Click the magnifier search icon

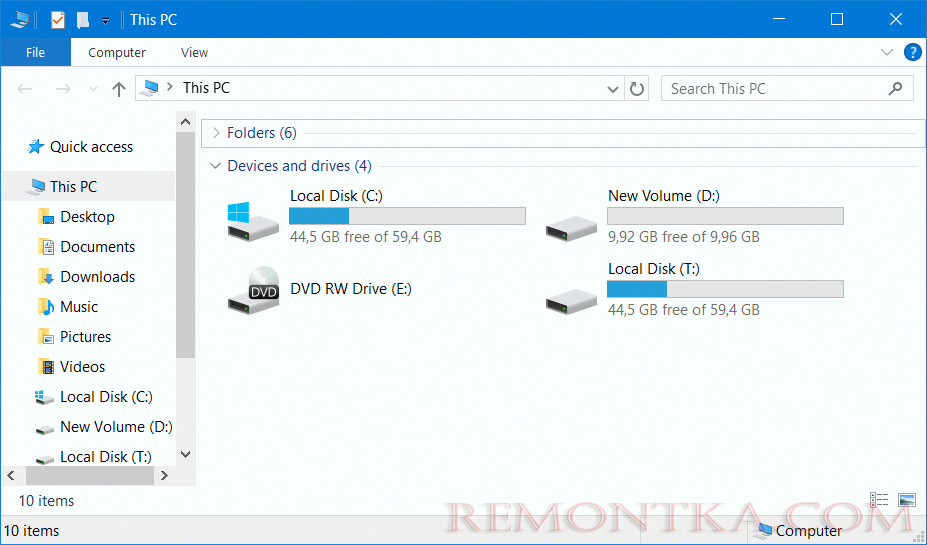895,89
